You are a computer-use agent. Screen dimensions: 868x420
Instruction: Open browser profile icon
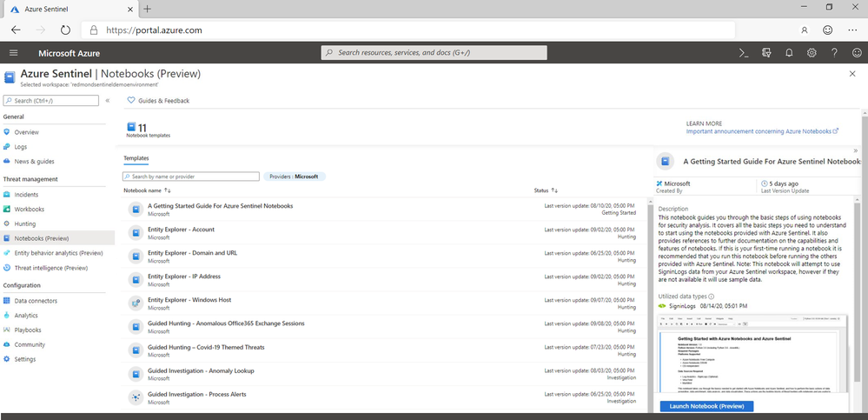805,30
